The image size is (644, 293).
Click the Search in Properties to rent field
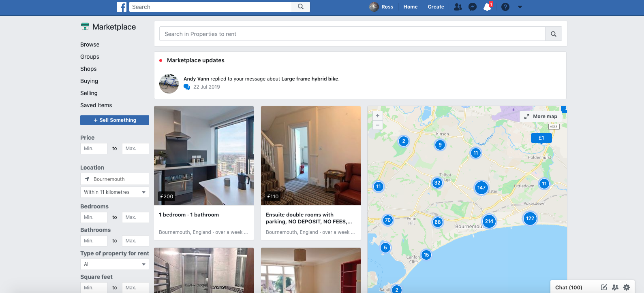point(352,34)
